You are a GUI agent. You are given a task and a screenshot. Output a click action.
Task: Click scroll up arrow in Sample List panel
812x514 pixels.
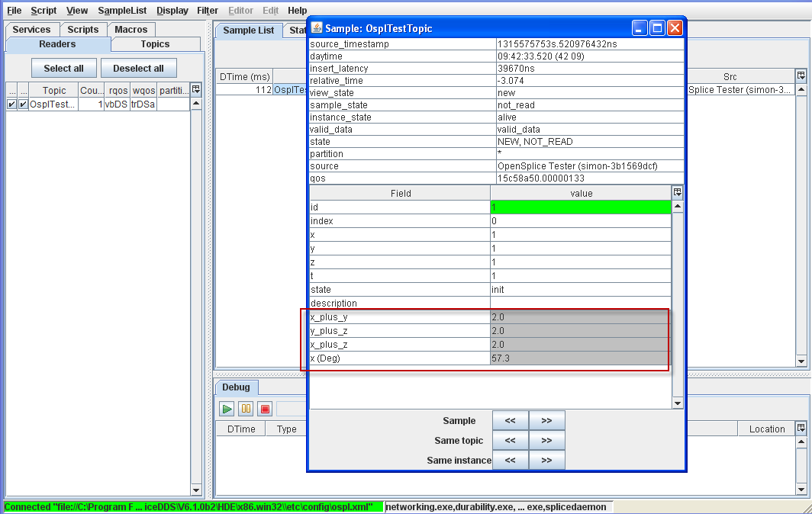coord(801,89)
